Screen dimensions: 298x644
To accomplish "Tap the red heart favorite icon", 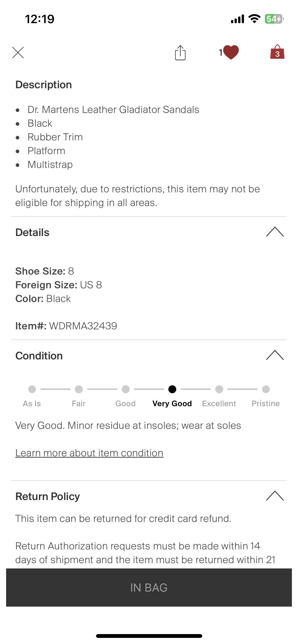I will pos(231,52).
